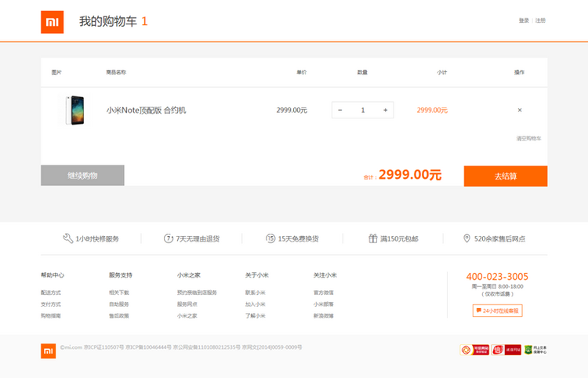Open the 小米之家 link under 服务网点
This screenshot has height=378, width=588.
point(187,316)
